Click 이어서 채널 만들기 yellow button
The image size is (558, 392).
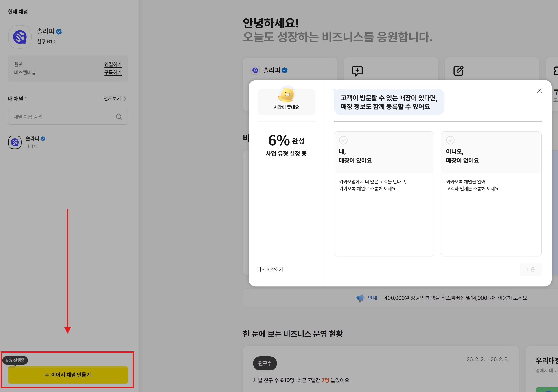[x=68, y=375]
